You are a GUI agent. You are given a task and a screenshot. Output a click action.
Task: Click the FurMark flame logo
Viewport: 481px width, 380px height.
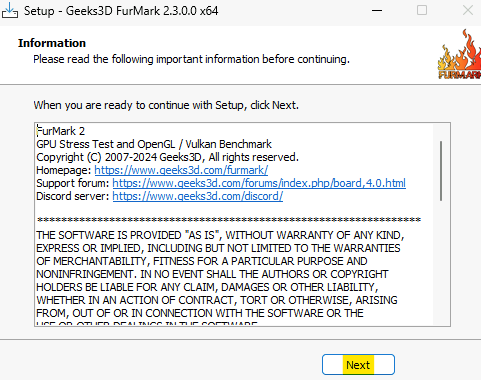(459, 54)
